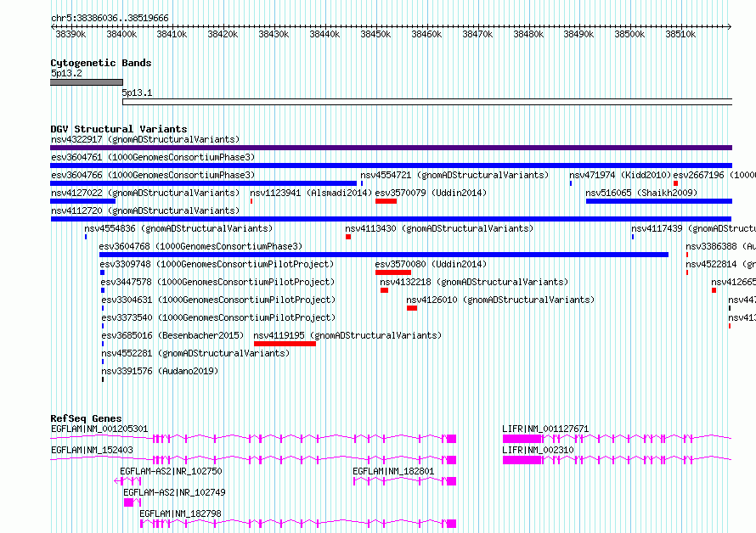756x533 pixels.
Task: Click the esv3604768 blue variant bar
Action: point(384,255)
